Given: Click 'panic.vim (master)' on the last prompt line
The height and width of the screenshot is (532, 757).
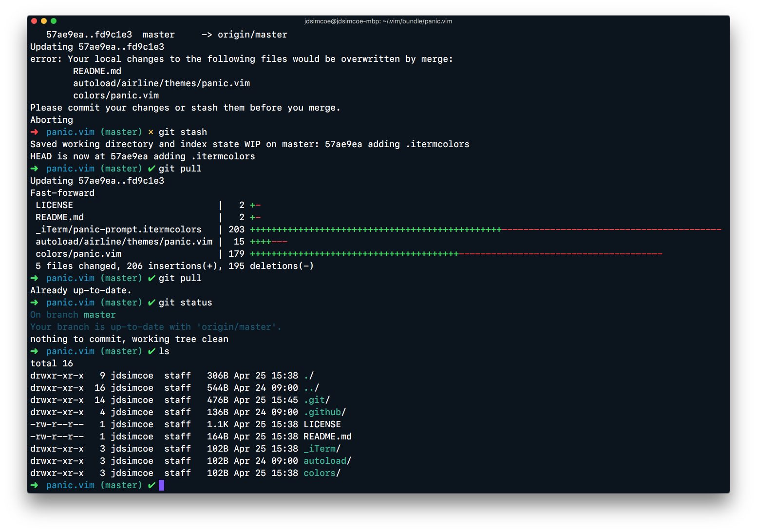Looking at the screenshot, I should tap(94, 485).
